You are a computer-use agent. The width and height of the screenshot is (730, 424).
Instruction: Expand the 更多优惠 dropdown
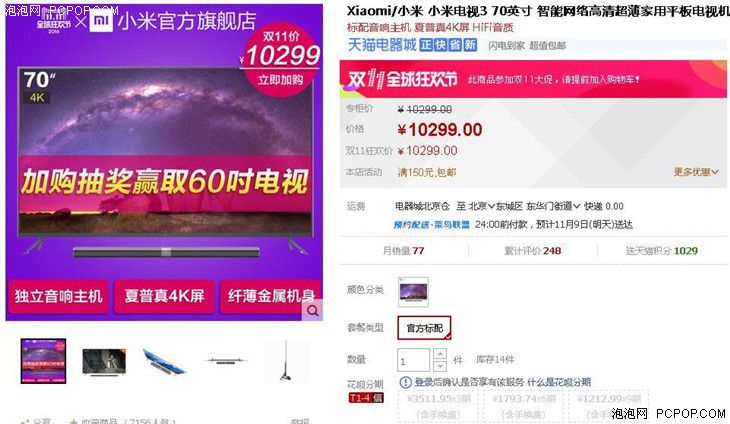(696, 172)
